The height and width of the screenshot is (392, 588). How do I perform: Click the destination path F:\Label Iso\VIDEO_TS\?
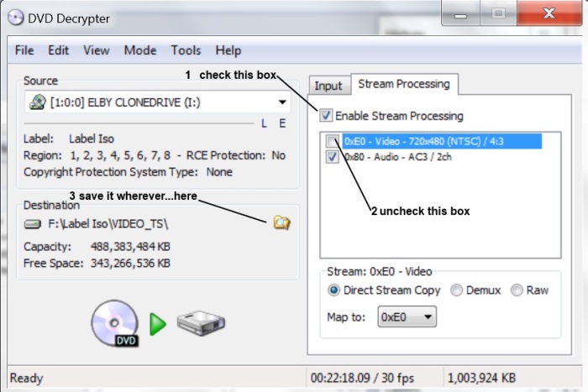pyautogui.click(x=108, y=224)
